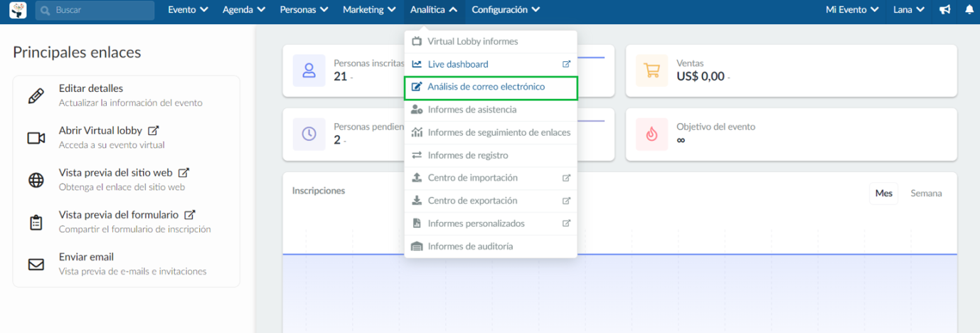Click the Personas inscritas value 21
This screenshot has height=333, width=980.
click(340, 76)
